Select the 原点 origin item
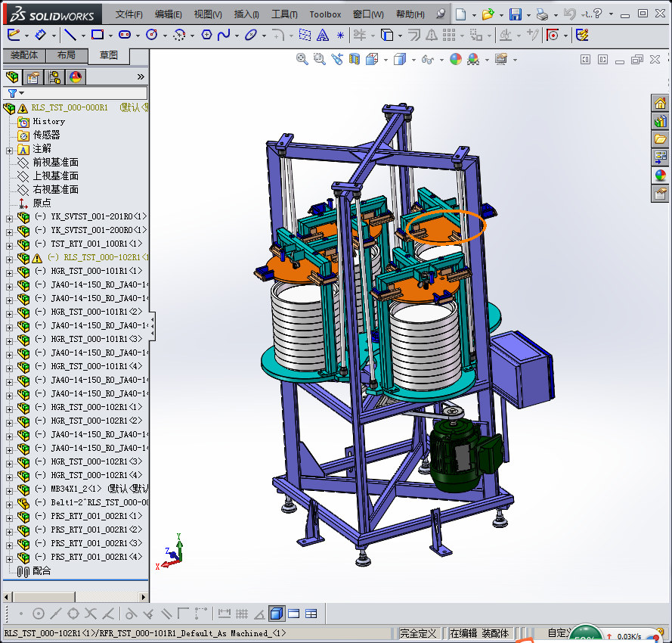 (x=42, y=203)
